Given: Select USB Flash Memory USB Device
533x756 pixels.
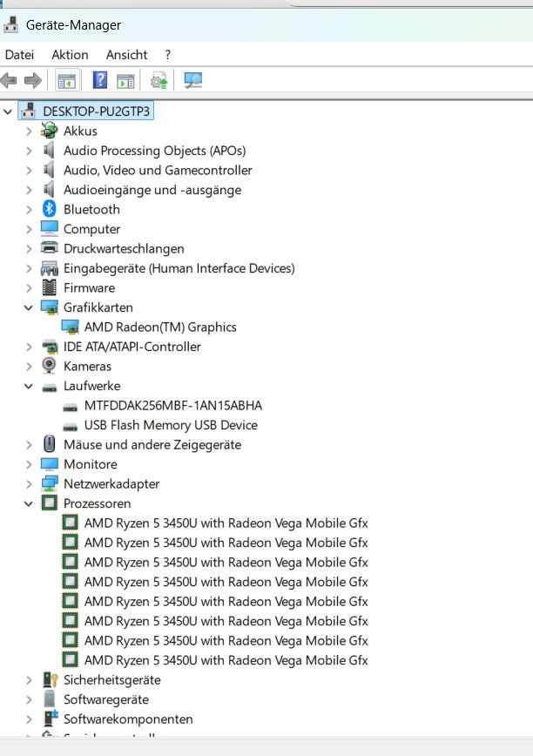Looking at the screenshot, I should [170, 425].
